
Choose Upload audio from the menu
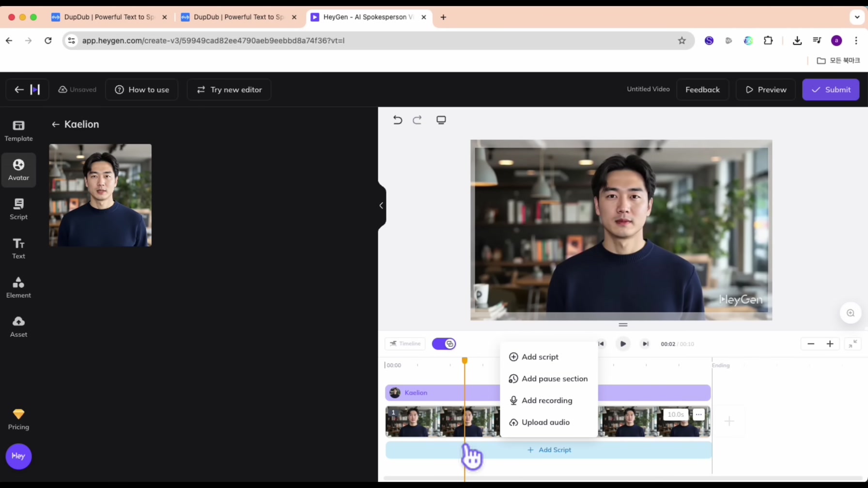[x=549, y=423]
